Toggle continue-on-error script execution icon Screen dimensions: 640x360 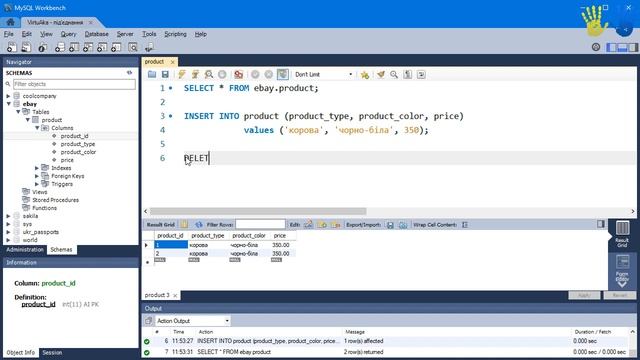tap(238, 74)
